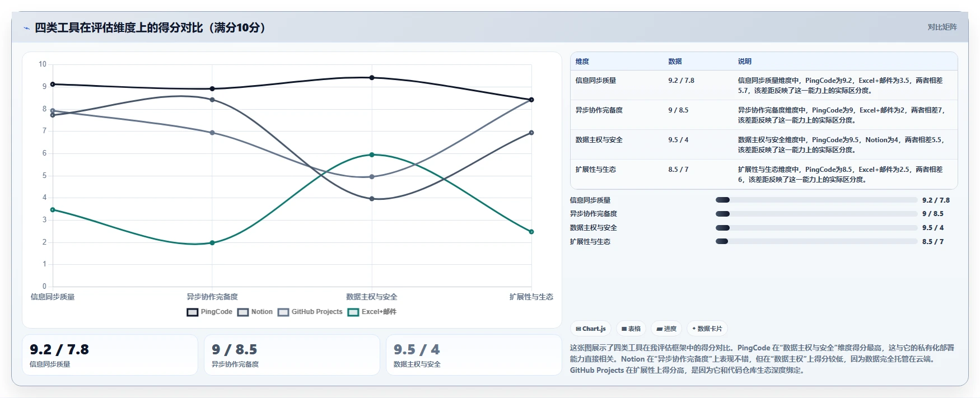Image resolution: width=980 pixels, height=398 pixels.
Task: Click Notion data point at 扩展性与生态
Action: [x=531, y=133]
